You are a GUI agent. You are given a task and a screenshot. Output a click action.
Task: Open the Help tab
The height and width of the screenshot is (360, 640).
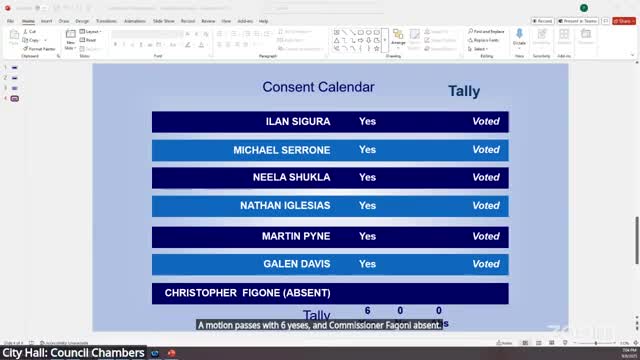click(263, 21)
